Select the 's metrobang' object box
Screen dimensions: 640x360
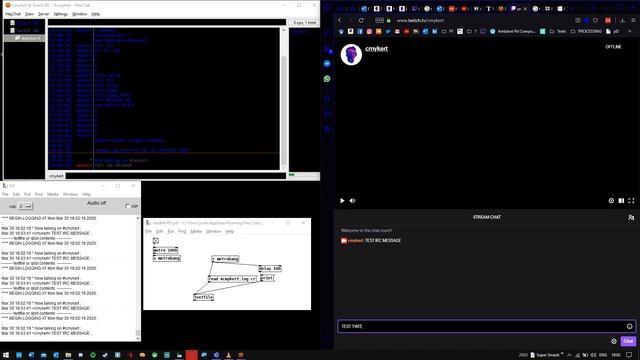coord(167,258)
